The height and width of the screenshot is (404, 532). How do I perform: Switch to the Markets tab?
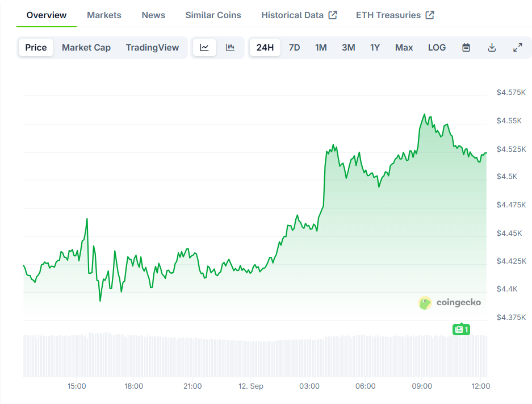(x=104, y=15)
